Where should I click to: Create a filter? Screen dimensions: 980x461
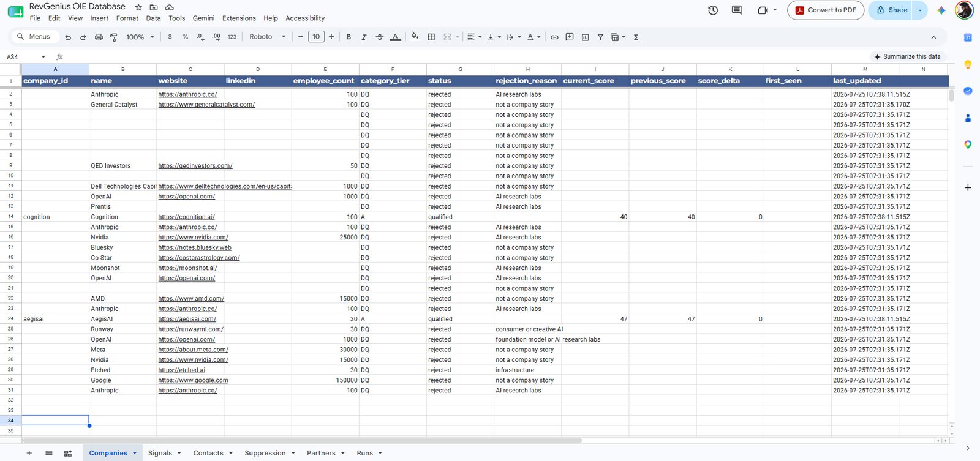pyautogui.click(x=600, y=37)
